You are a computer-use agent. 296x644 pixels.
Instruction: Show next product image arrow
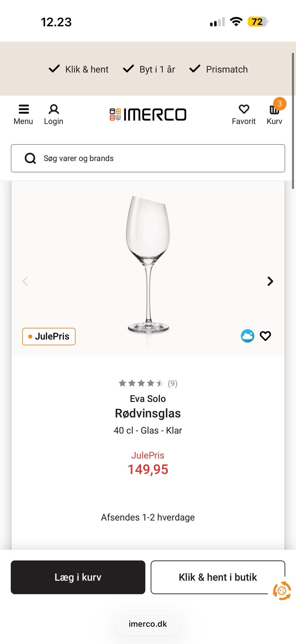tap(270, 281)
